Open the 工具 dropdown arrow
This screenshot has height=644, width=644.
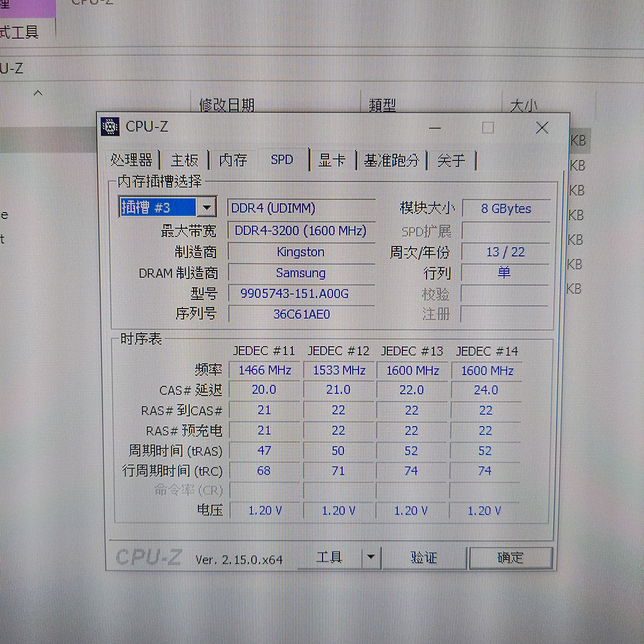pyautogui.click(x=370, y=558)
